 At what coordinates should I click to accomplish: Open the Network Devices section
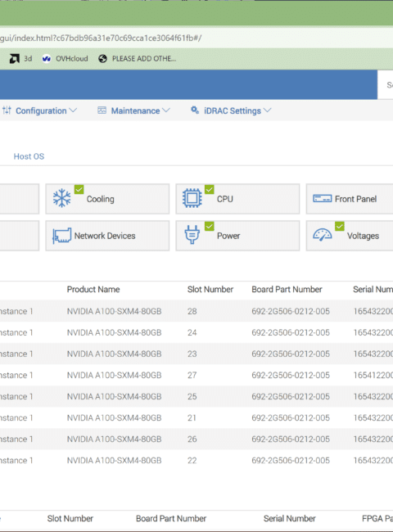pyautogui.click(x=107, y=236)
